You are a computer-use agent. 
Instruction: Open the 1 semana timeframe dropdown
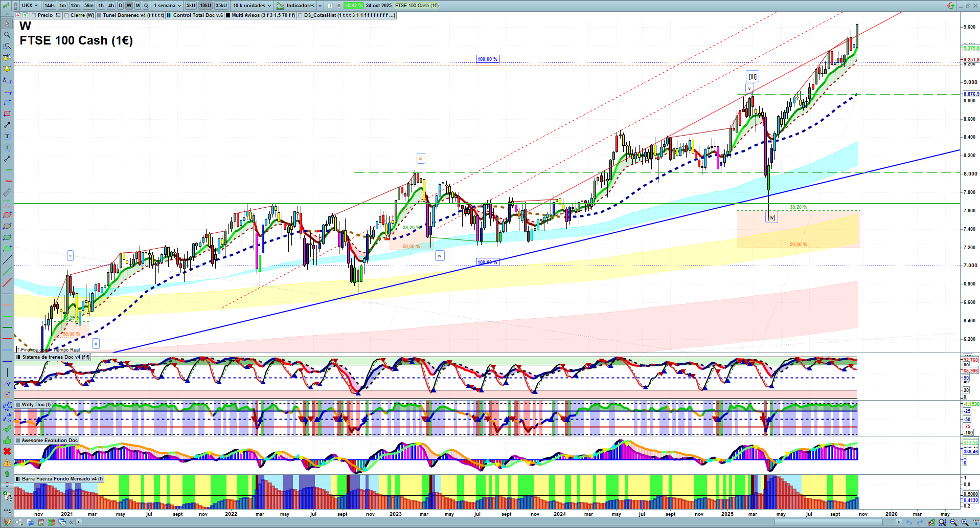click(x=167, y=6)
